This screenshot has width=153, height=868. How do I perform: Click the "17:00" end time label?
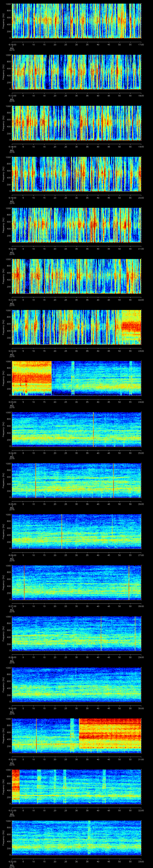click(x=141, y=44)
